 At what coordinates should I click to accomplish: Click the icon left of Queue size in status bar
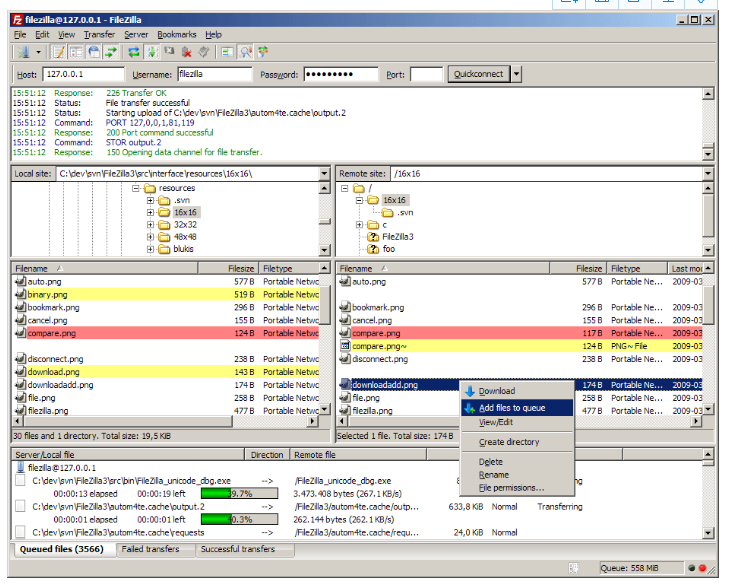(574, 568)
